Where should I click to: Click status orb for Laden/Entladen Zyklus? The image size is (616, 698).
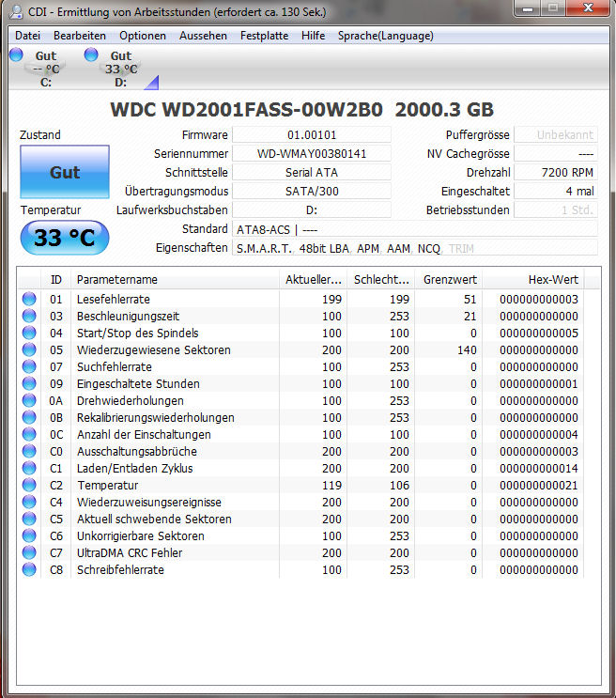pyautogui.click(x=29, y=468)
